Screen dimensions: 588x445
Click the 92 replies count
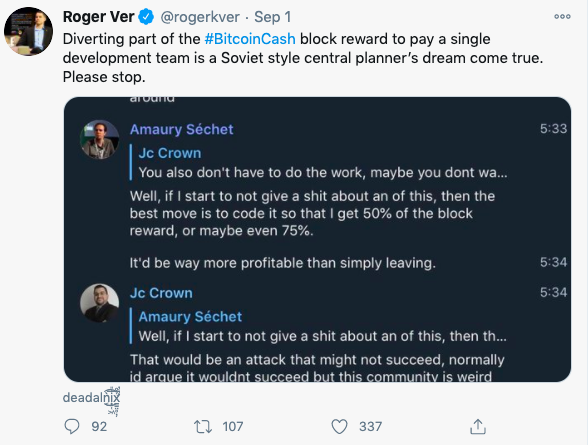(x=99, y=427)
